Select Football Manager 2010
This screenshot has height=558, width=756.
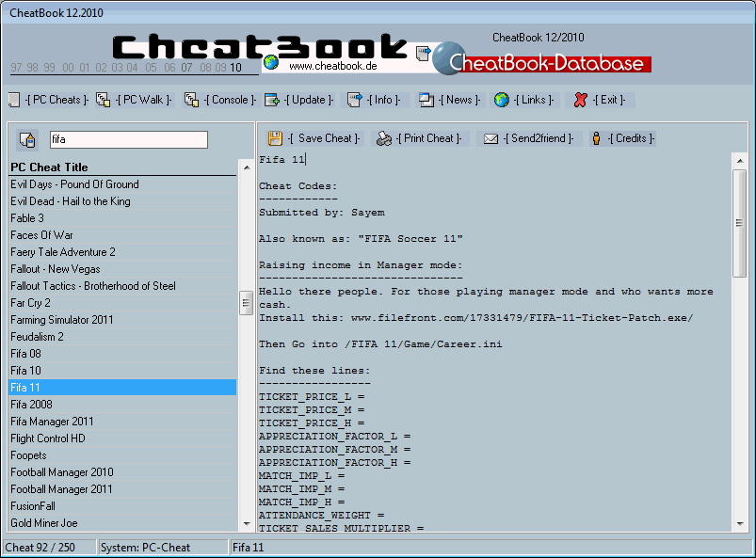click(122, 472)
